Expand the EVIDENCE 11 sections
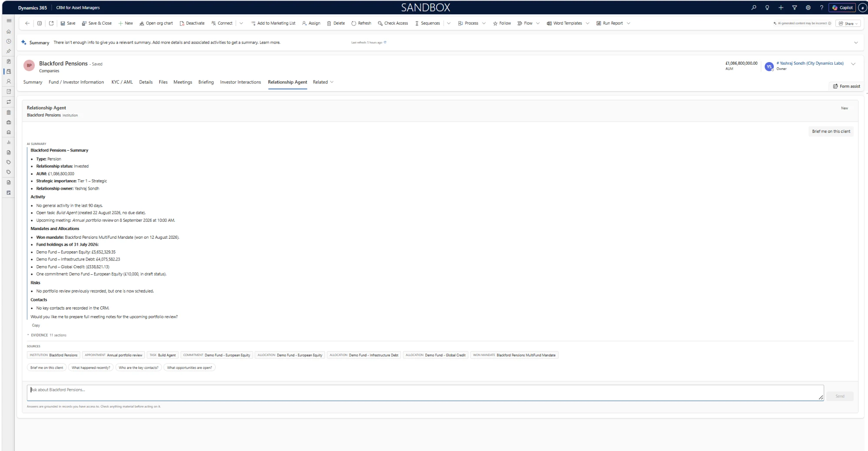The height and width of the screenshot is (451, 868). [47, 335]
